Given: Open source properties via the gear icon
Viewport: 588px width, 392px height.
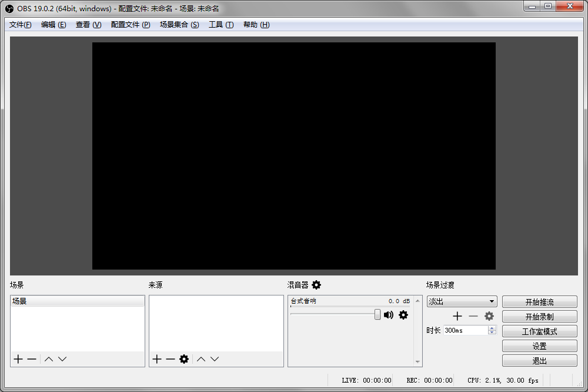Looking at the screenshot, I should click(184, 359).
